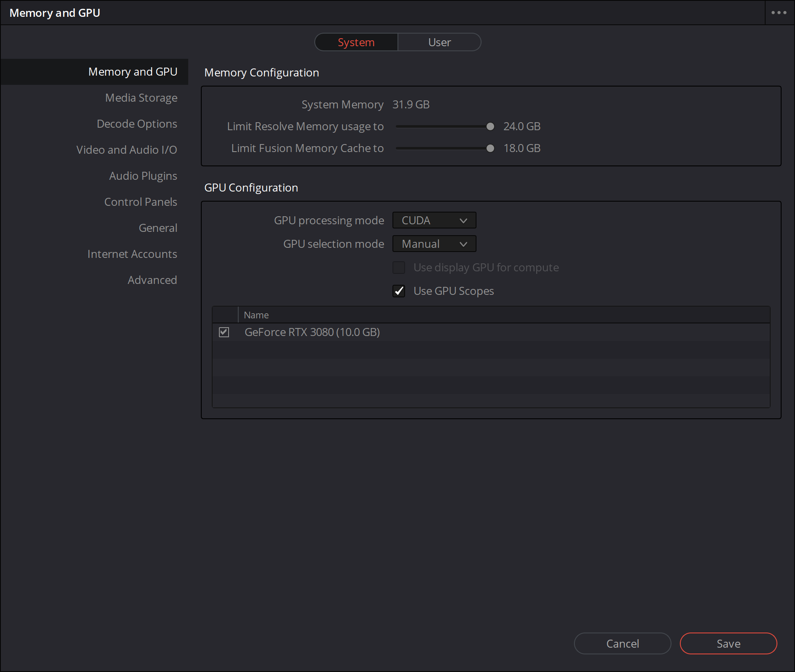Show Internet Accounts settings

(x=132, y=254)
